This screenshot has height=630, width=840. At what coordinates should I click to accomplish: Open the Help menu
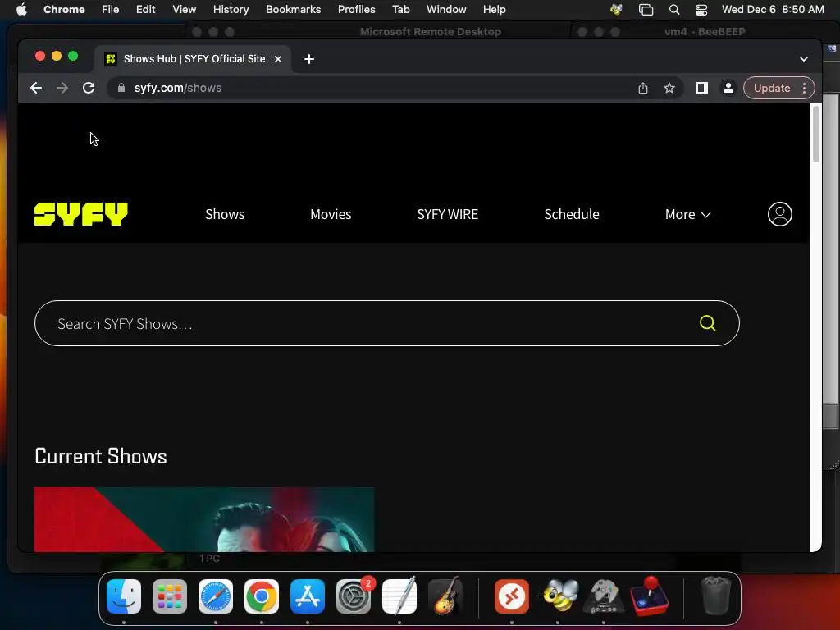(x=494, y=9)
